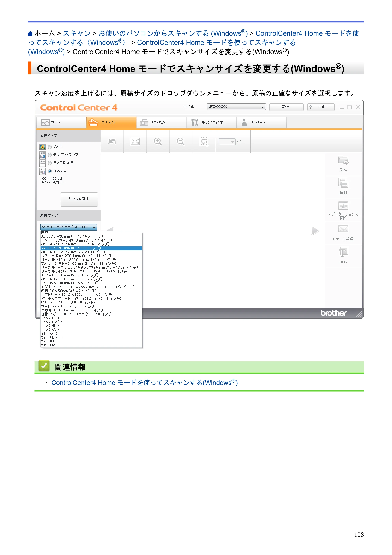Image resolution: width=392 pixels, height=555 pixels.
Task: Click the カスタム設定 button
Action: tap(79, 199)
